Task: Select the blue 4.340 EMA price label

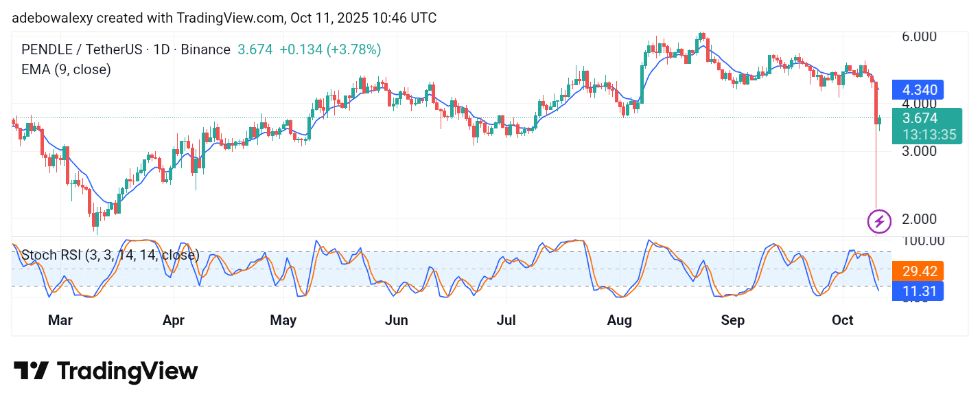Action: point(919,90)
